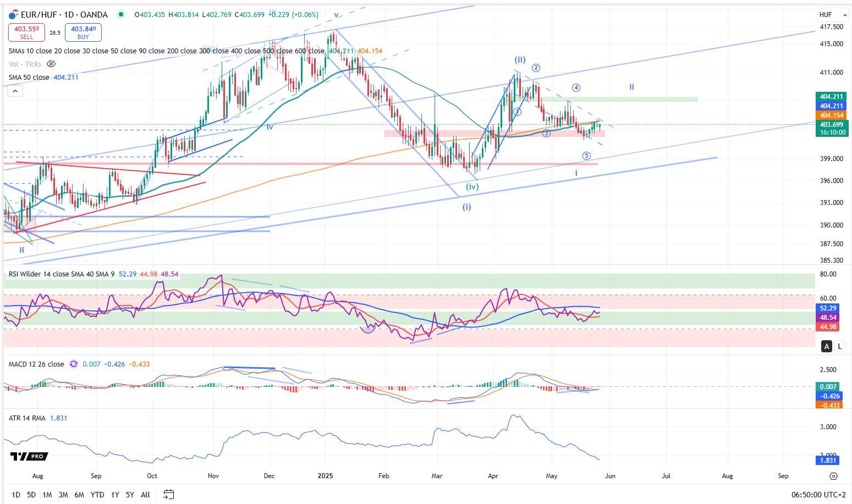Open the HUF currency dropdown
This screenshot has height=504, width=852.
pos(833,15)
